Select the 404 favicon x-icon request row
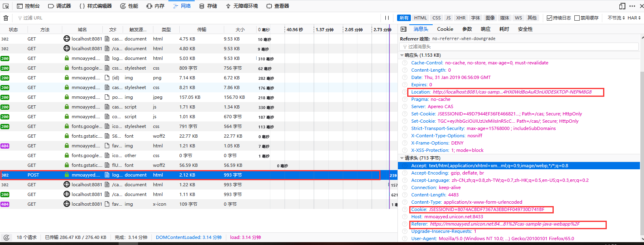This screenshot has height=245, width=644. point(198,204)
